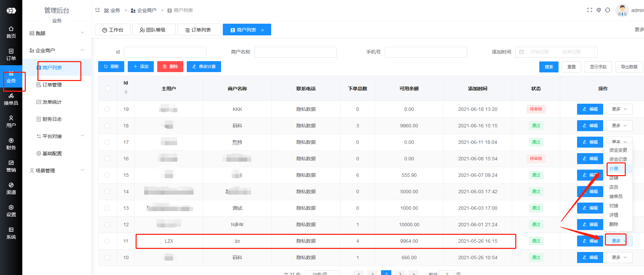This screenshot has height=275, width=644.
Task: Click 业务 in the breadcrumb
Action: click(112, 10)
